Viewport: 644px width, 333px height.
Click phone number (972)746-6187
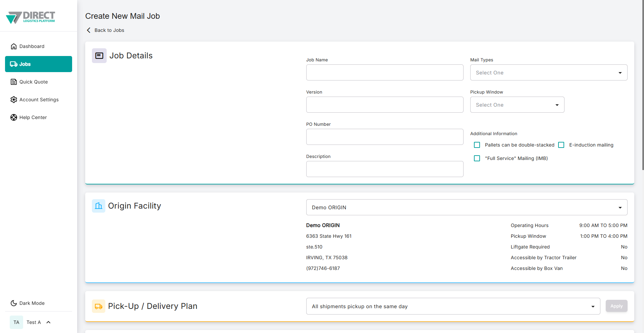pyautogui.click(x=323, y=268)
